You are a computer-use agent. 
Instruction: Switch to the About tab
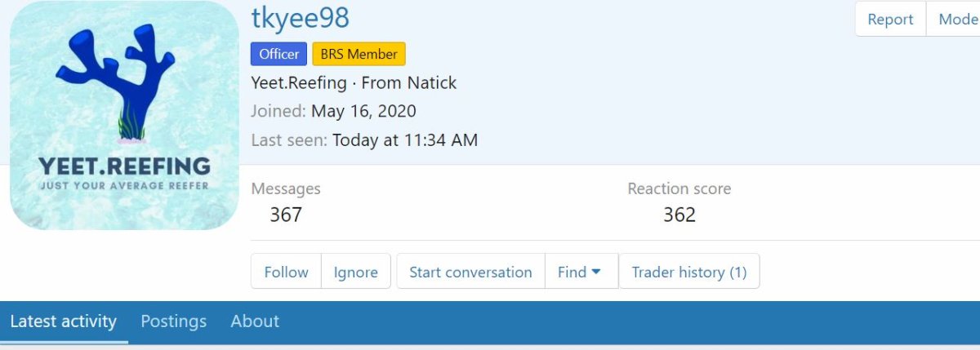point(255,321)
